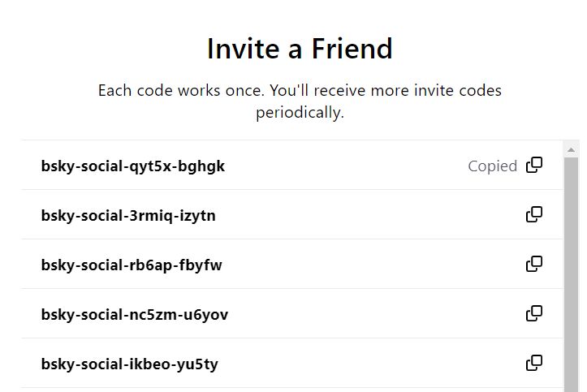Tap copy icon for code bsky-social-ikbeo-yu5ty
This screenshot has height=392, width=587.
534,363
